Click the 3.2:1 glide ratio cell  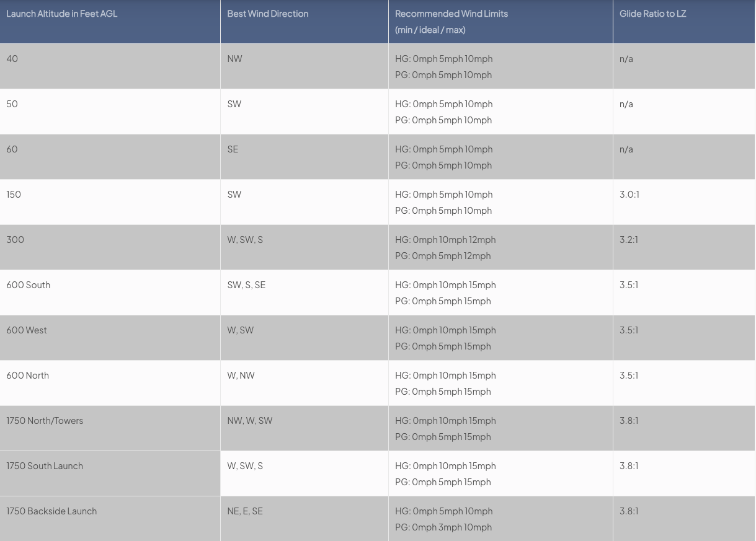(x=684, y=247)
